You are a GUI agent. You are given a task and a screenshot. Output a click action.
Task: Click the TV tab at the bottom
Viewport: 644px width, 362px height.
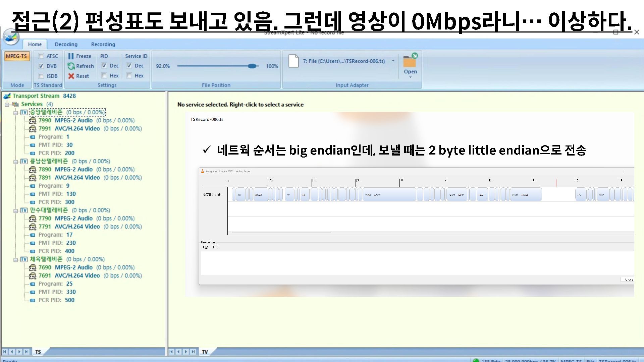(x=205, y=352)
